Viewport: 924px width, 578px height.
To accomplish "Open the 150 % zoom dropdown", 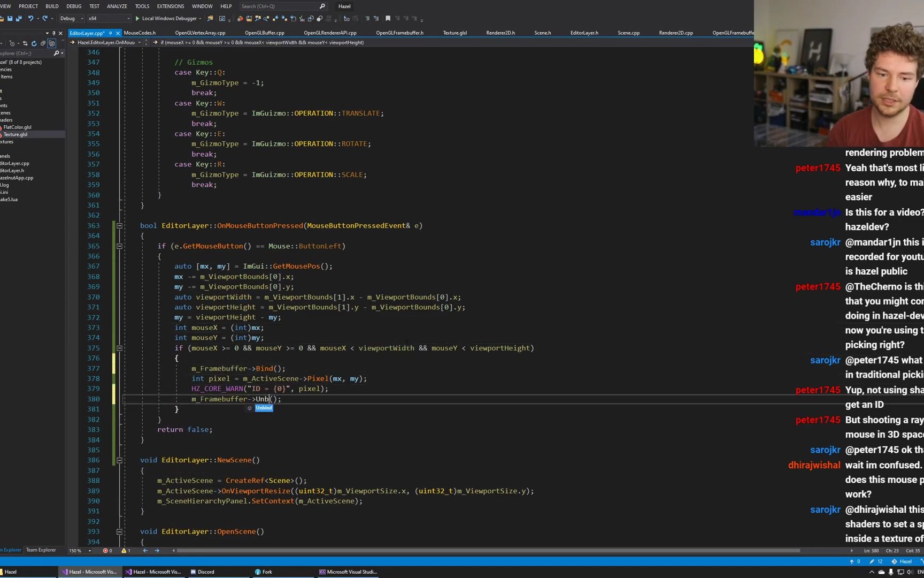I will (x=89, y=551).
